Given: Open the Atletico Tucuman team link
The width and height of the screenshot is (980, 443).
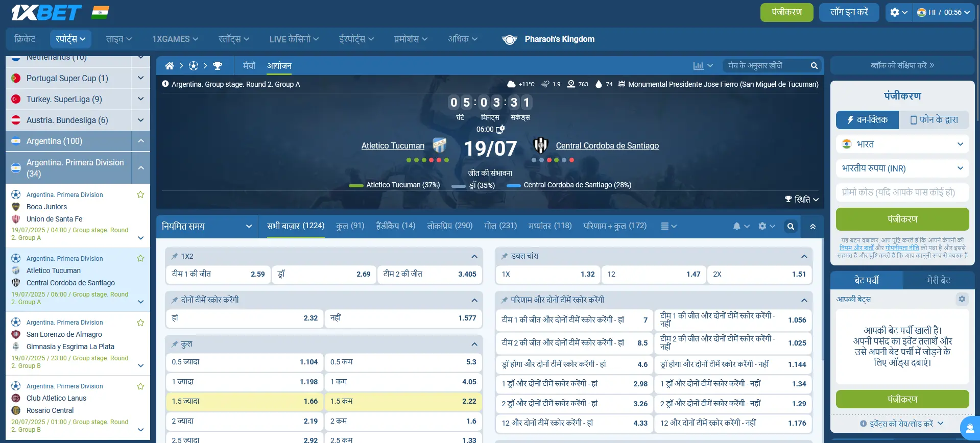Looking at the screenshot, I should (393, 146).
